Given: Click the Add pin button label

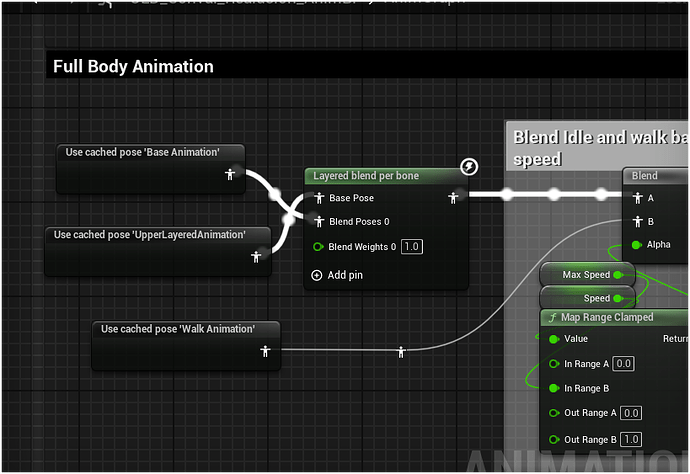Looking at the screenshot, I should click(345, 275).
